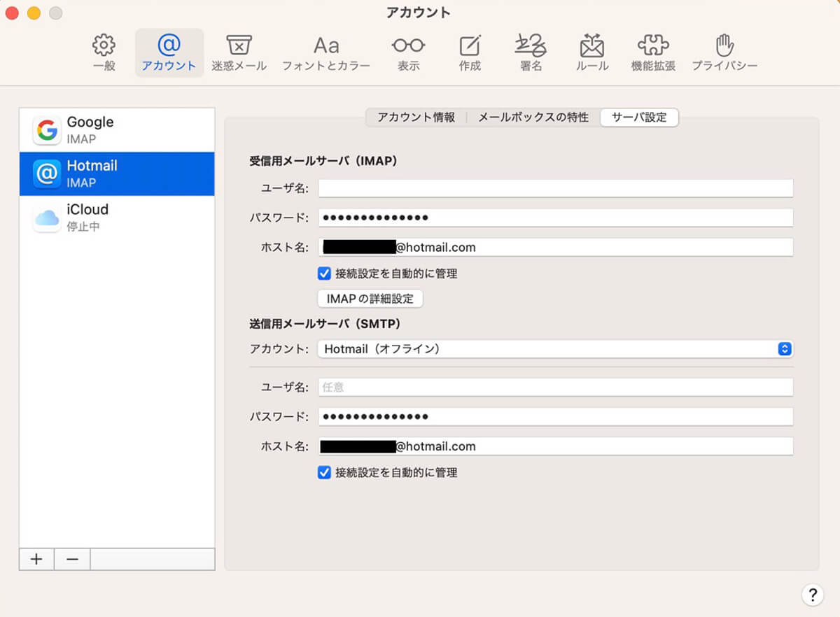Open the ルール rules pane
The image size is (840, 617).
point(592,52)
